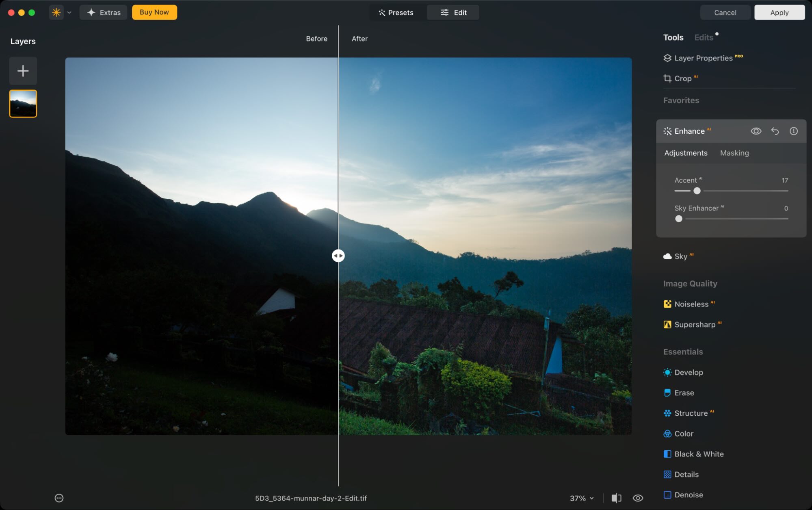
Task: Open the Structure AI tool
Action: (x=692, y=413)
